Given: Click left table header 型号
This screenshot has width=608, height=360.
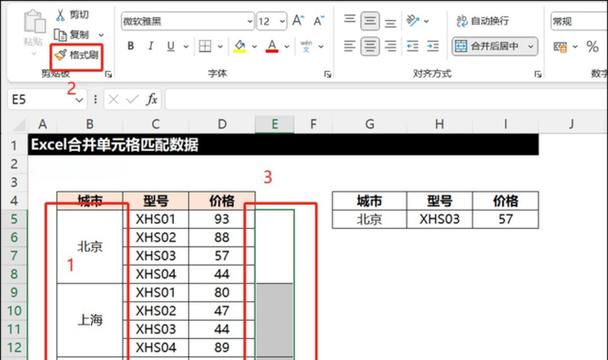Looking at the screenshot, I should pos(155,201).
